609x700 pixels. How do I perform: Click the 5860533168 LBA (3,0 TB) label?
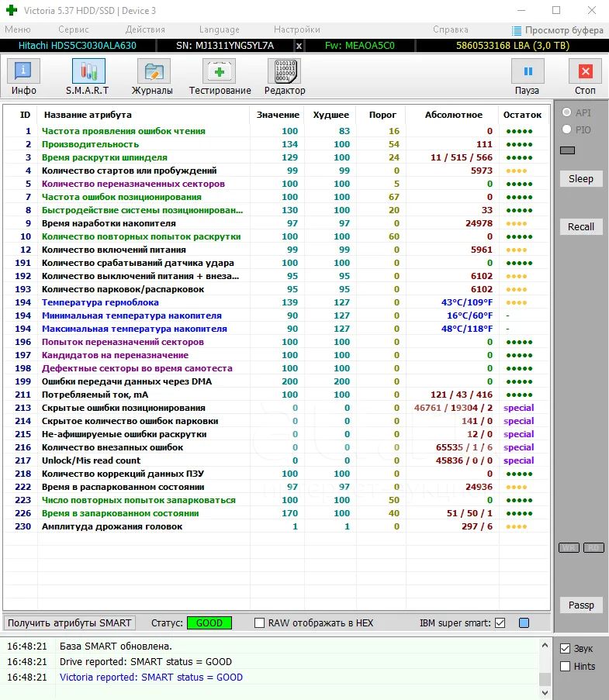coord(513,46)
